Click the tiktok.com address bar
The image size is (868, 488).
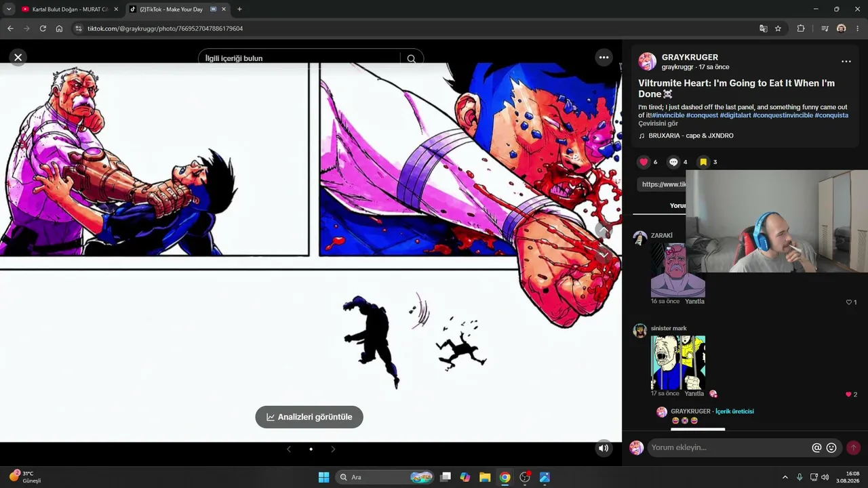coord(414,28)
